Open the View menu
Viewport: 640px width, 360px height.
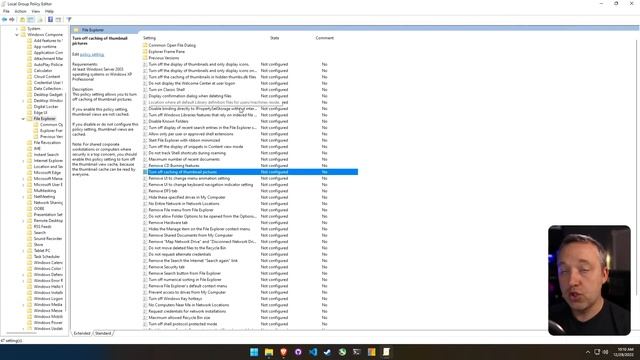tap(36, 11)
